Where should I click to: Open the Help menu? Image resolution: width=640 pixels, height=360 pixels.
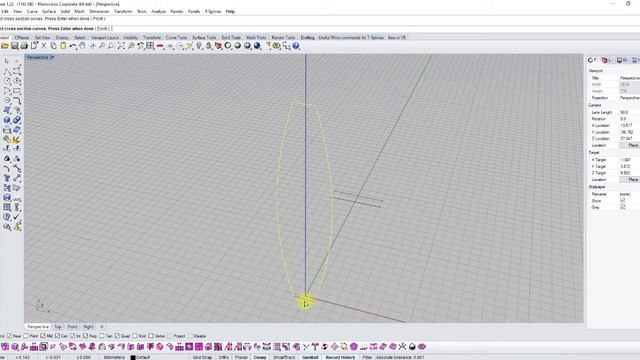[230, 11]
